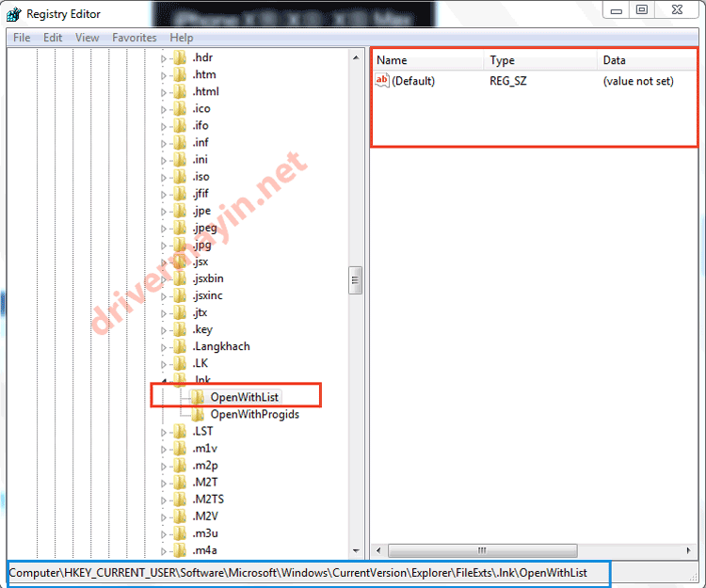Click the OpenWithProgids folder icon
Image resolution: width=706 pixels, height=588 pixels.
coord(198,415)
